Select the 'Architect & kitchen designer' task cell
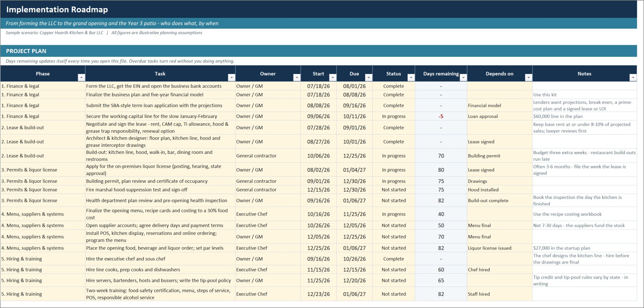 pyautogui.click(x=160, y=142)
